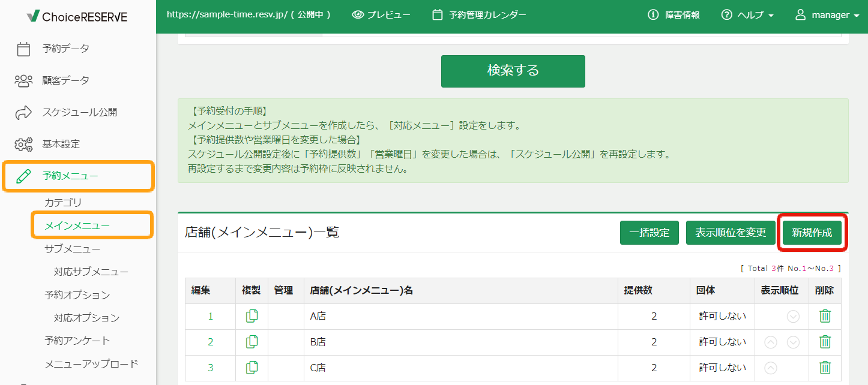868x385 pixels.
Task: Click the 表示順位を変更 button
Action: (x=731, y=233)
